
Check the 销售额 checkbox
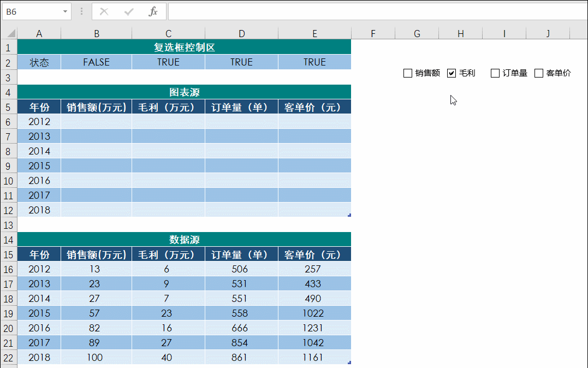click(x=408, y=73)
